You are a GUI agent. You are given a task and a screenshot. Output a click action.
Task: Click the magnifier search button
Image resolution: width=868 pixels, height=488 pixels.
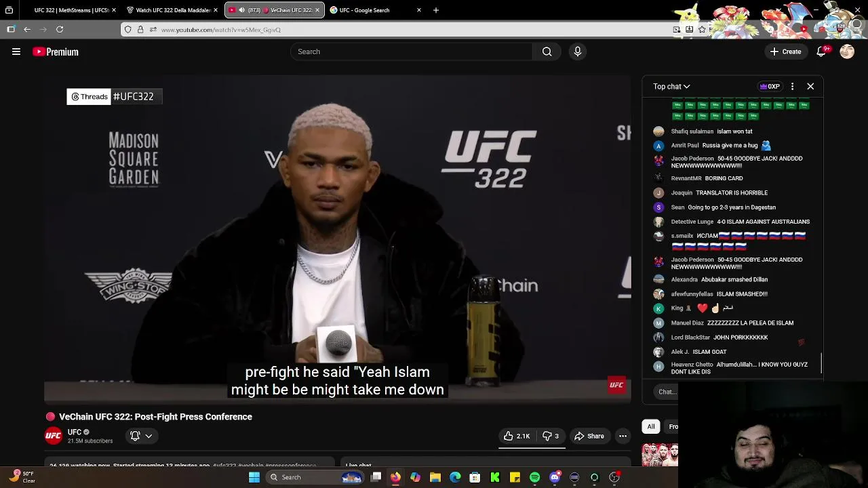click(x=547, y=52)
